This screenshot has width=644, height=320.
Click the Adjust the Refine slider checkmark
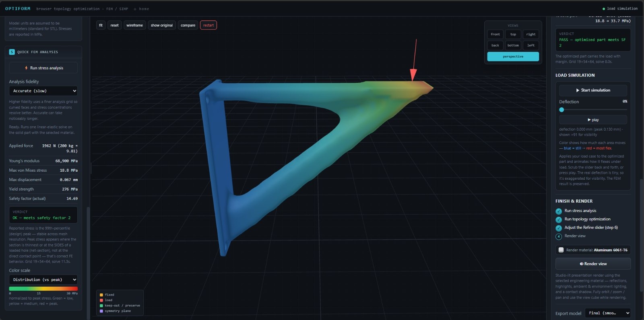click(559, 228)
